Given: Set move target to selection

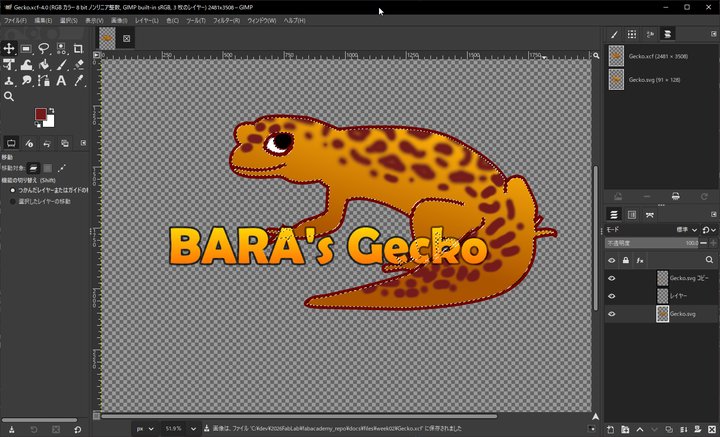Looking at the screenshot, I should tap(48, 168).
